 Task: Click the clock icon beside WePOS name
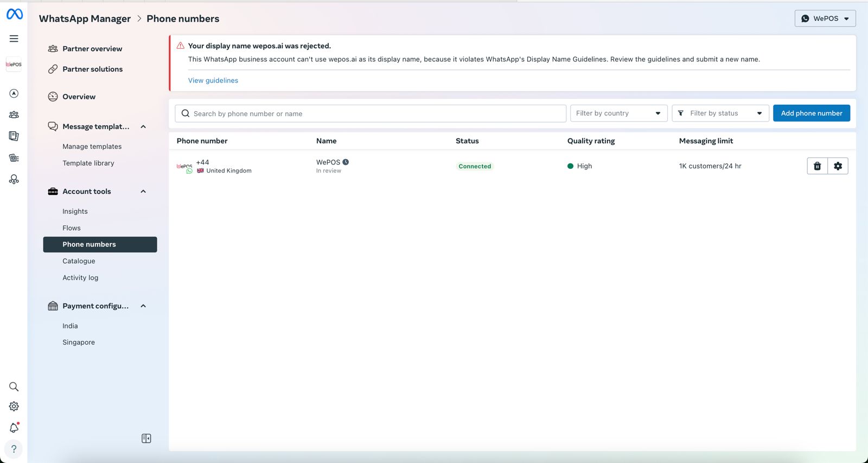(x=346, y=162)
